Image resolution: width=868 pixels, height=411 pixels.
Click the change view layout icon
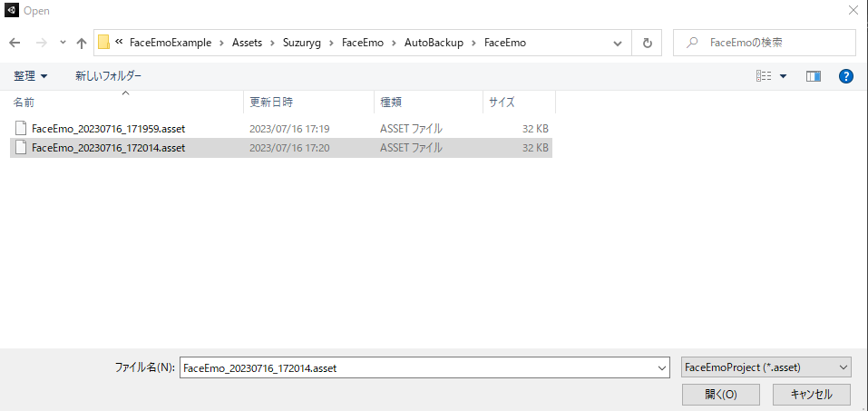click(x=764, y=76)
